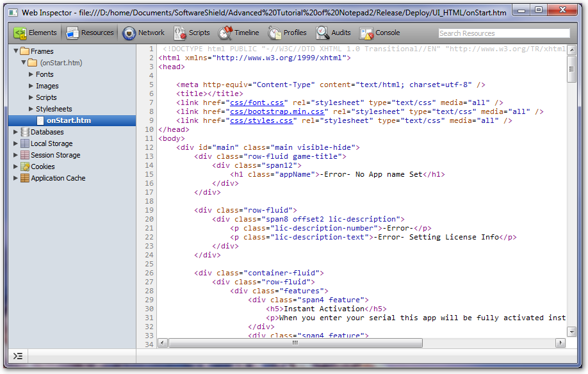Click the text 'Instant Activation'
Viewport: 588px width, 374px height.
(x=324, y=309)
